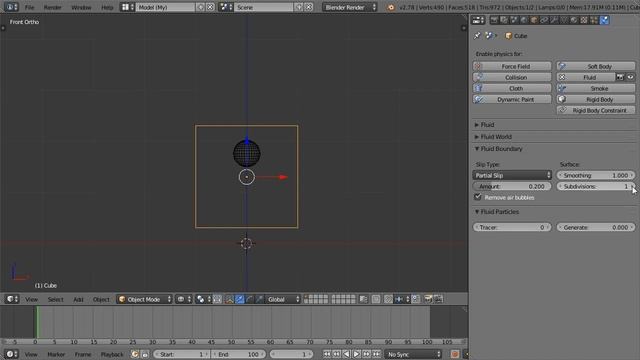Image resolution: width=640 pixels, height=360 pixels.
Task: Open the Texture properties tab
Action: pyautogui.click(x=584, y=20)
